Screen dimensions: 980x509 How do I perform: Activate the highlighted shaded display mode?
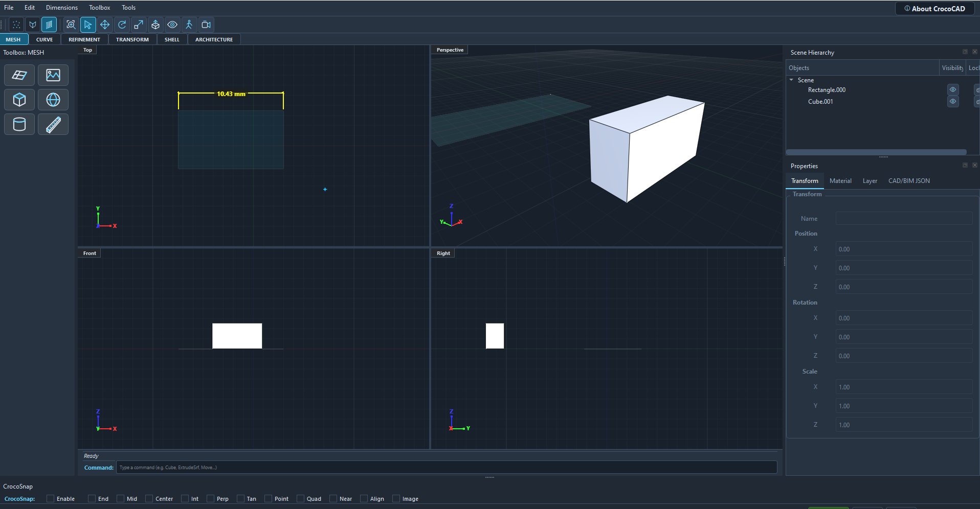[49, 25]
